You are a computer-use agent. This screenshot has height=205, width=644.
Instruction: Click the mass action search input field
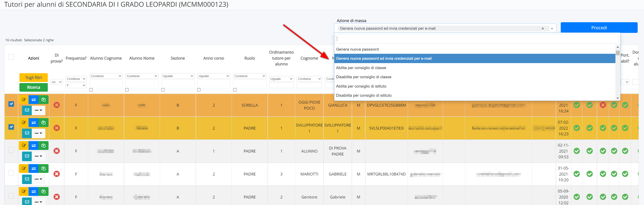[x=477, y=39]
